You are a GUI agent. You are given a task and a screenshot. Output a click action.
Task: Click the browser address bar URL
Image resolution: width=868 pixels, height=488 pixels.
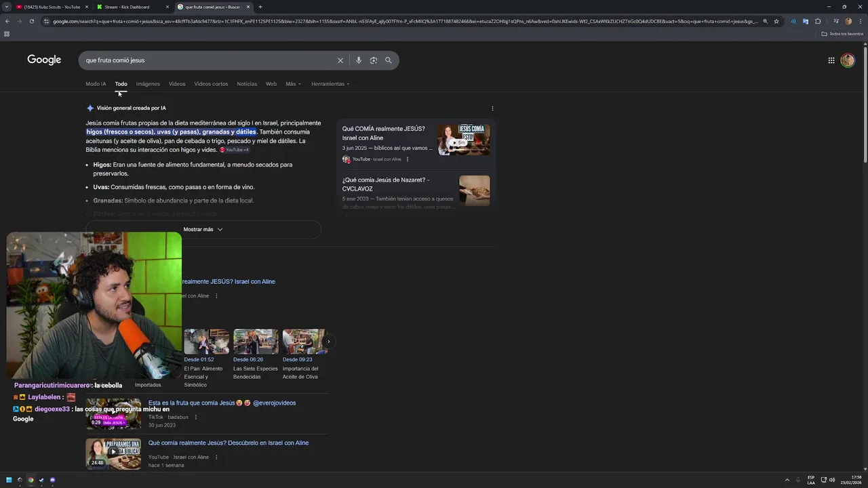click(x=405, y=21)
